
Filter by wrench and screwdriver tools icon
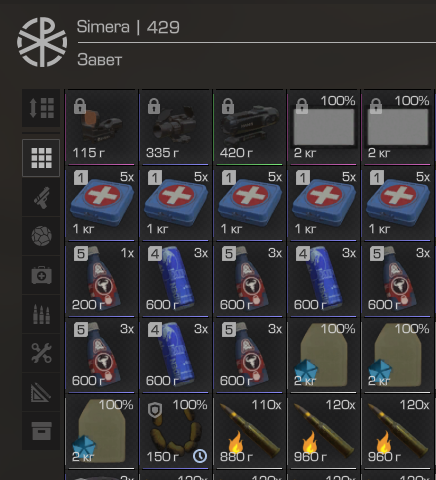click(x=41, y=353)
